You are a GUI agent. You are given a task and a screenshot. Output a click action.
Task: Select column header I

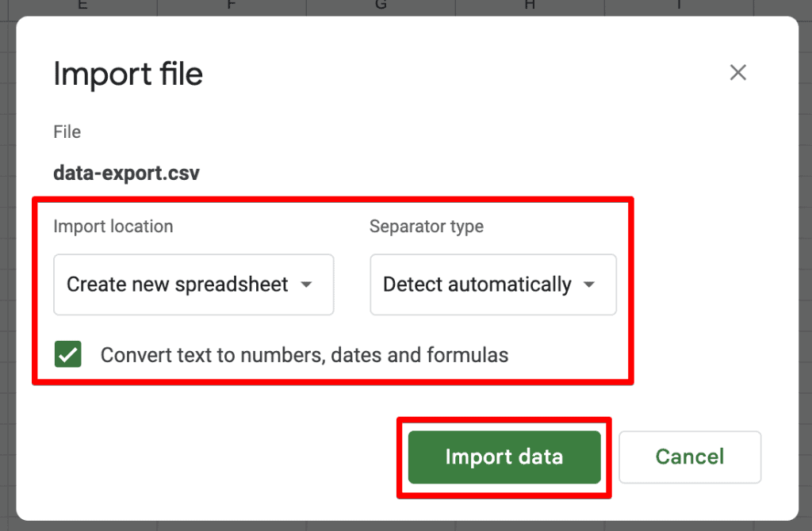pos(678,6)
